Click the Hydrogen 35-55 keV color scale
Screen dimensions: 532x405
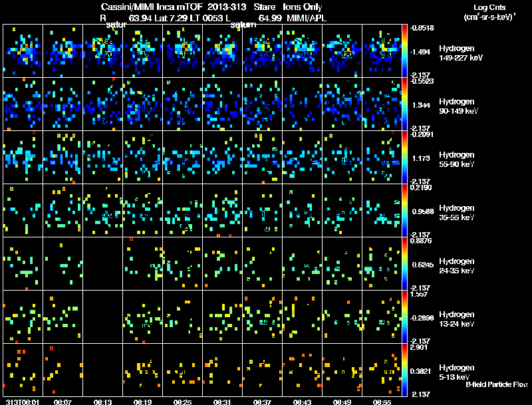pos(406,210)
